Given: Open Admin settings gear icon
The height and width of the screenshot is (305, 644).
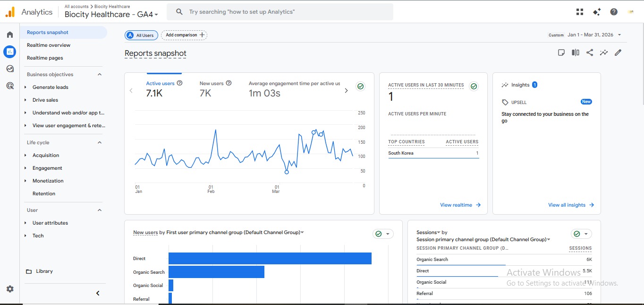Looking at the screenshot, I should [x=10, y=289].
